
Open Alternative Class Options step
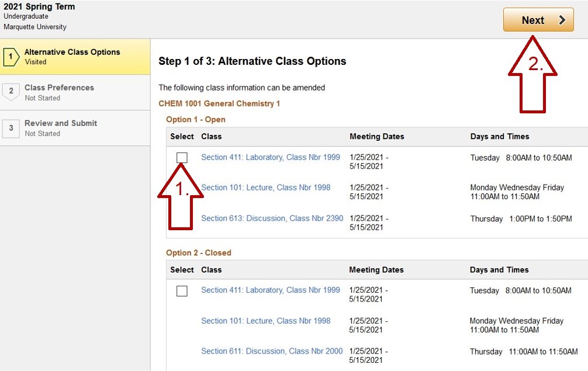(x=72, y=57)
